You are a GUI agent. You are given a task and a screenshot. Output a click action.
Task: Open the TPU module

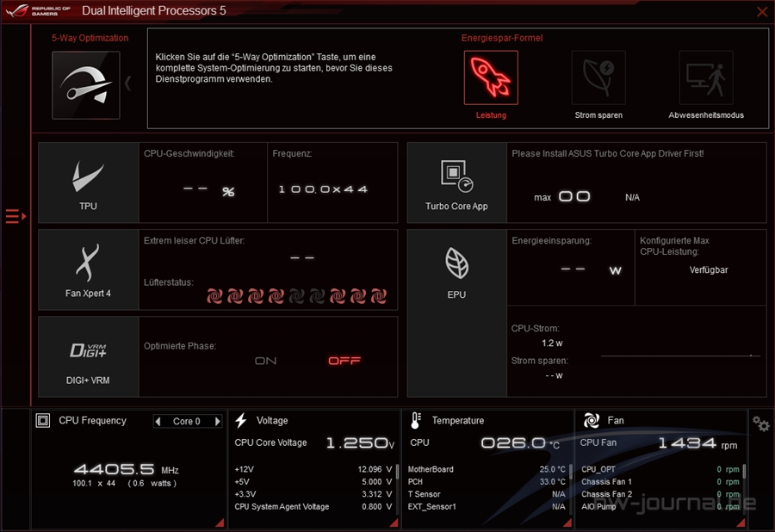[89, 182]
